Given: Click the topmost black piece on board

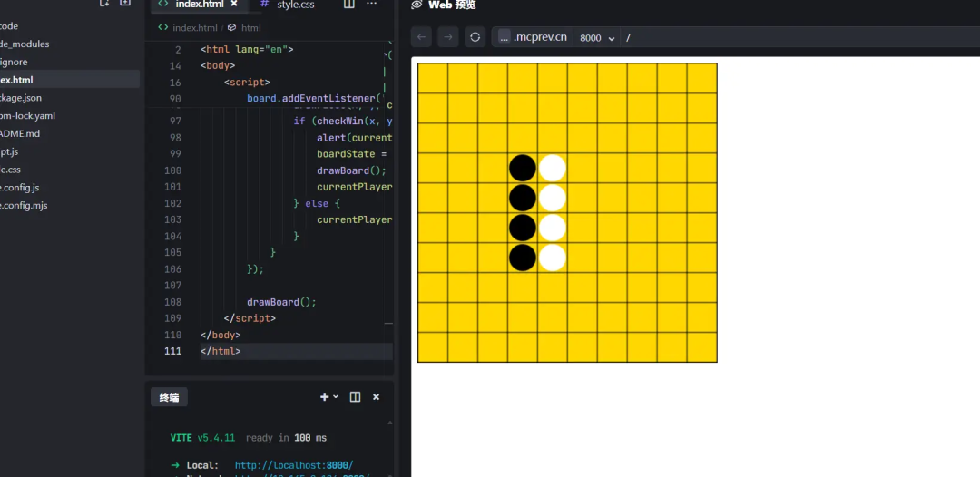Looking at the screenshot, I should (x=523, y=168).
